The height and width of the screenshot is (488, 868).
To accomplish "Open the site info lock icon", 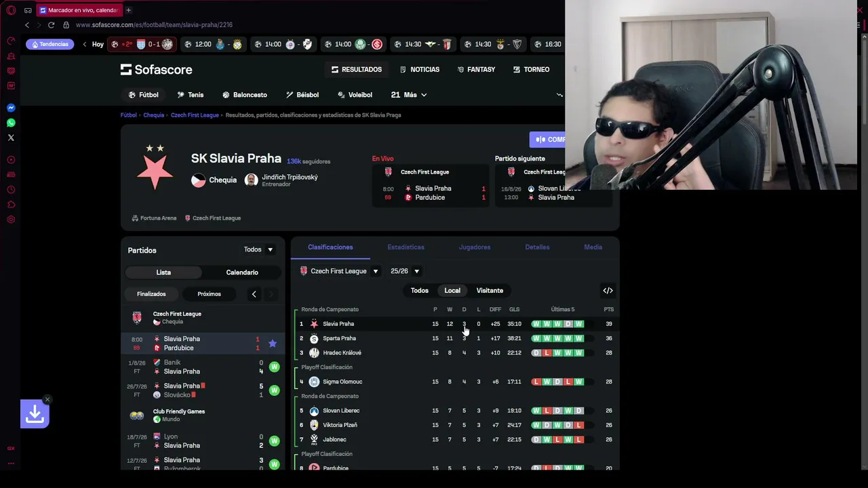I will tap(66, 25).
